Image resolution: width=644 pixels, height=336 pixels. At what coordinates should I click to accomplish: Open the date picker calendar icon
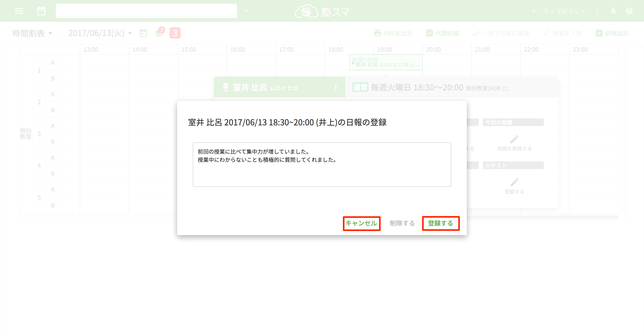[143, 33]
